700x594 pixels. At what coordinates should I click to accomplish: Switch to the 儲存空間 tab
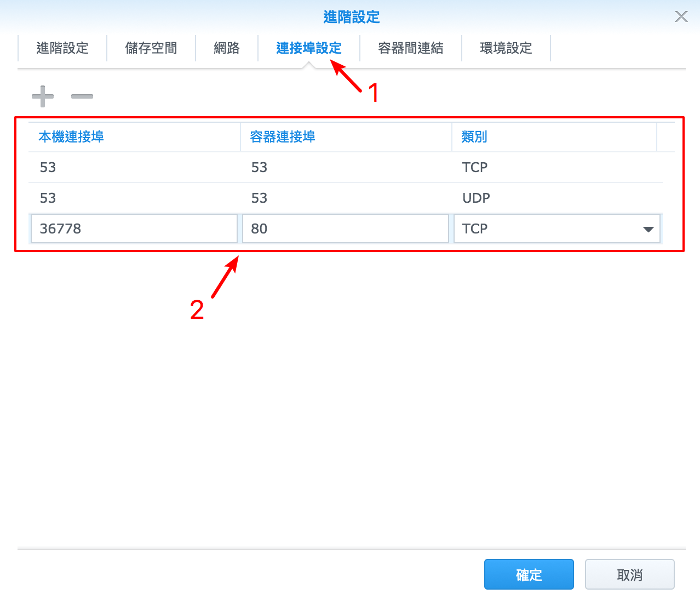point(151,48)
